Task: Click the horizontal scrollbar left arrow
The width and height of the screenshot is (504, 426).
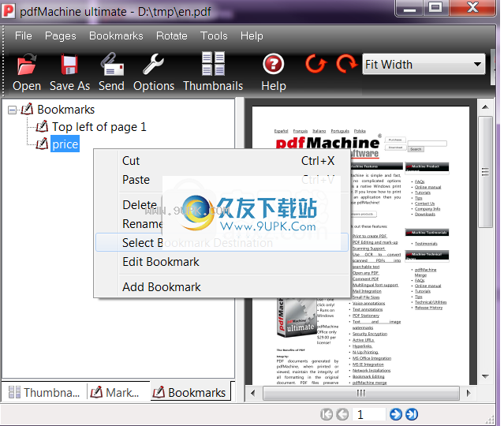Action: click(x=253, y=393)
